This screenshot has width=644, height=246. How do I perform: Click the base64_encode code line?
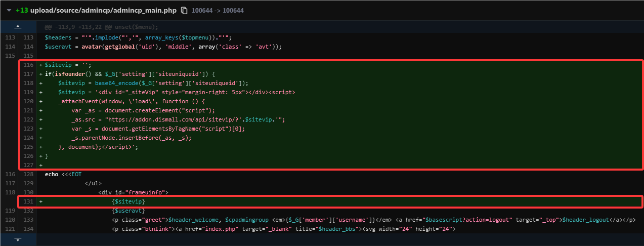153,83
